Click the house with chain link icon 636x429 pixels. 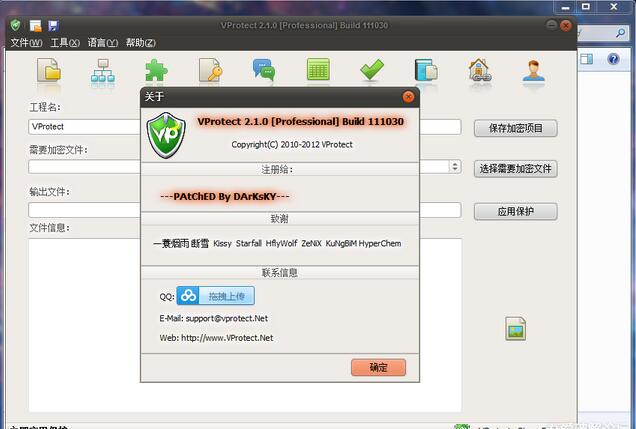(x=479, y=70)
